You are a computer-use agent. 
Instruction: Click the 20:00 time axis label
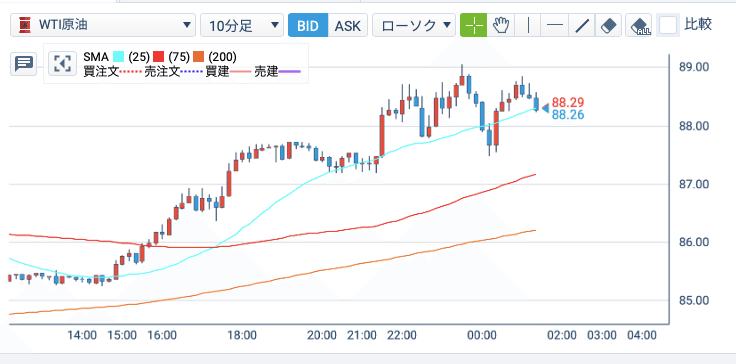click(322, 335)
